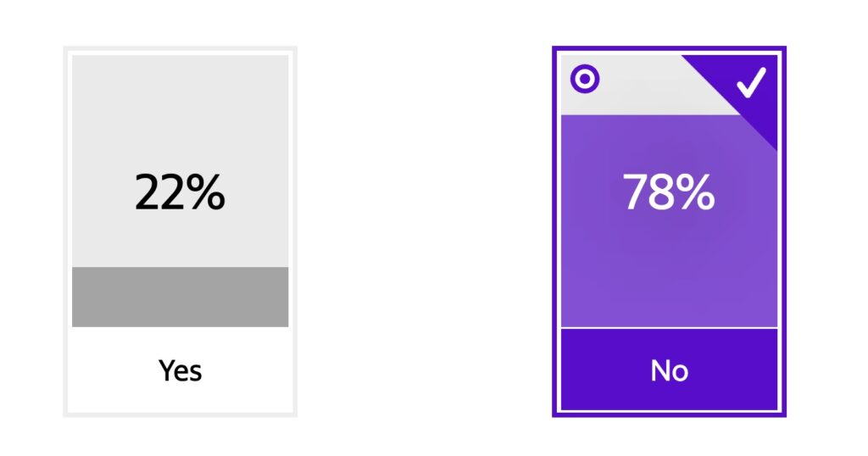Click empty light gray area above 22%
This screenshot has width=868, height=456.
pos(180,111)
